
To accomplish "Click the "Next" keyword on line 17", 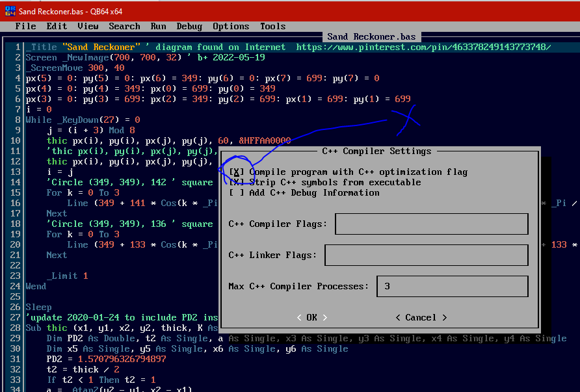I will 57,213.
